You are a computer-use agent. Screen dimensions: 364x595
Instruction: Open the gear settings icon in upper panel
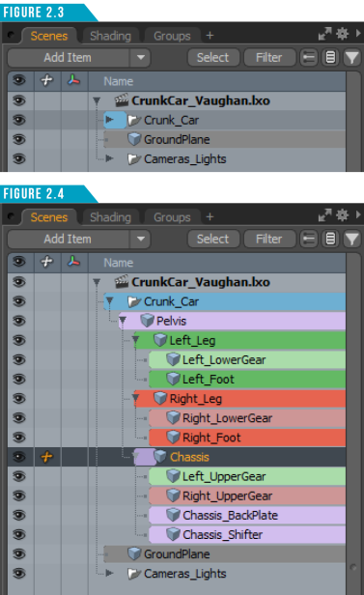[x=342, y=34]
